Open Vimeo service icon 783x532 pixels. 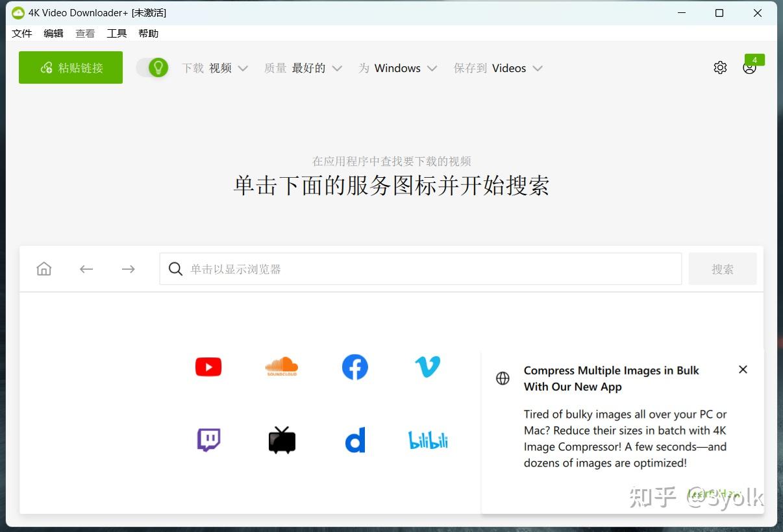click(x=428, y=367)
